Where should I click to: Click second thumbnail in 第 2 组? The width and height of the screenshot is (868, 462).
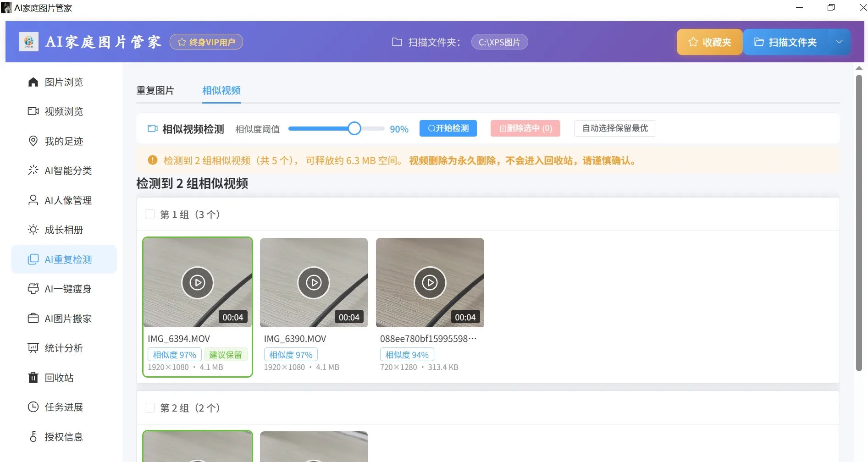tap(314, 446)
